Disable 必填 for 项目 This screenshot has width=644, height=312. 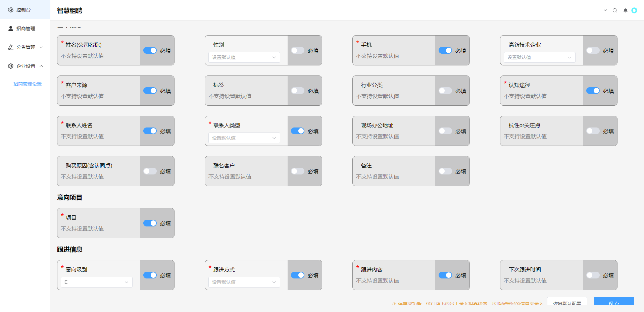click(150, 223)
